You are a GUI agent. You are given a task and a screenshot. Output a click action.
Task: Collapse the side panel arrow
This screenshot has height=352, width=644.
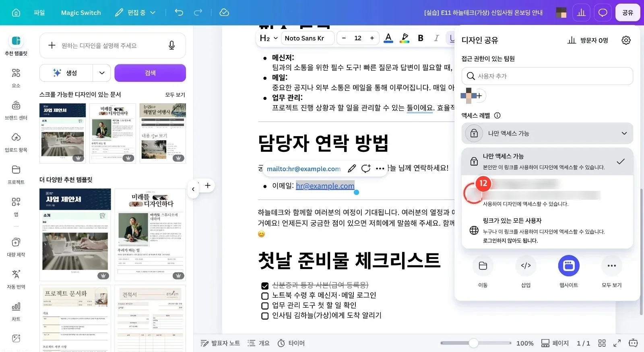193,189
